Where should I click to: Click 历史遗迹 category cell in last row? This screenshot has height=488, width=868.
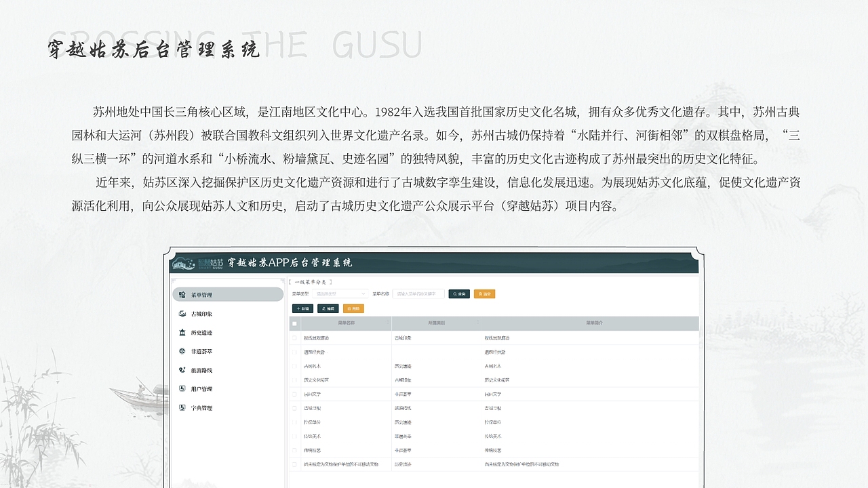pos(404,464)
